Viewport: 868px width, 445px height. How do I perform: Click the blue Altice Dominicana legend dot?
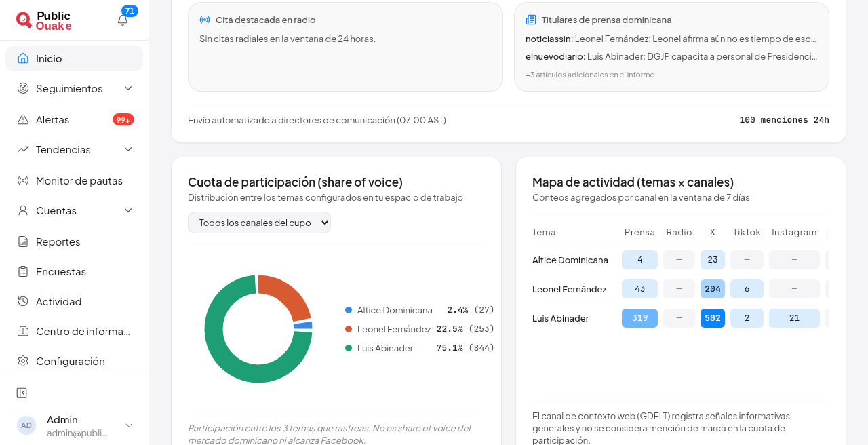[349, 310]
